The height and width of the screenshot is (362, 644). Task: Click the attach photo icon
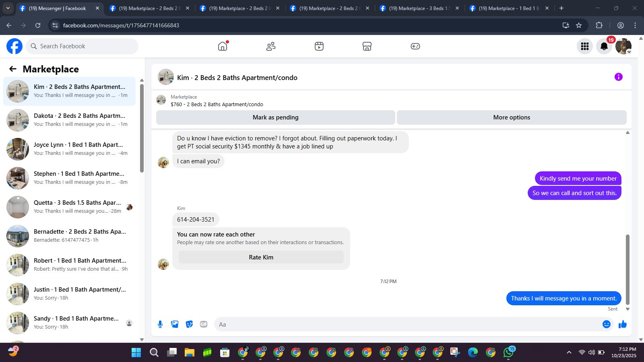[175, 324]
